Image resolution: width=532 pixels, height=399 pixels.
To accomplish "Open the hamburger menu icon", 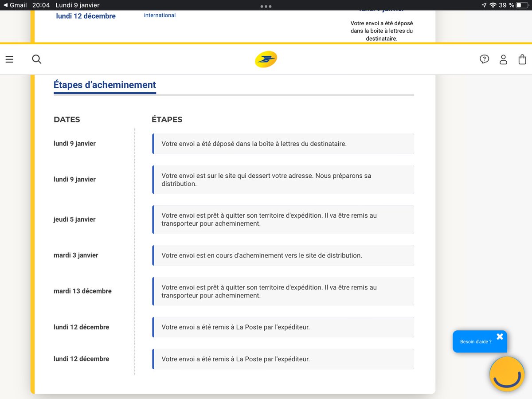I will [9, 59].
